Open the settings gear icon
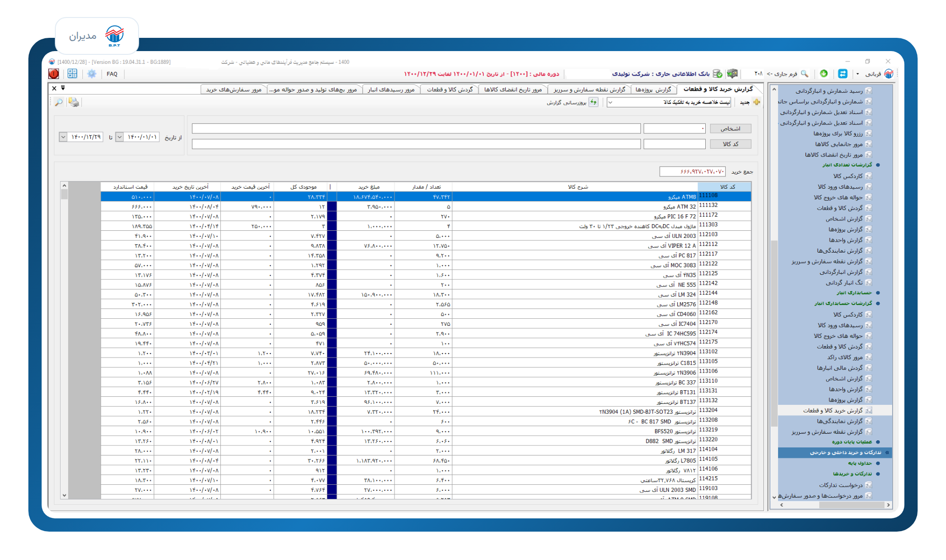Image resolution: width=946 pixels, height=560 pixels. (92, 74)
